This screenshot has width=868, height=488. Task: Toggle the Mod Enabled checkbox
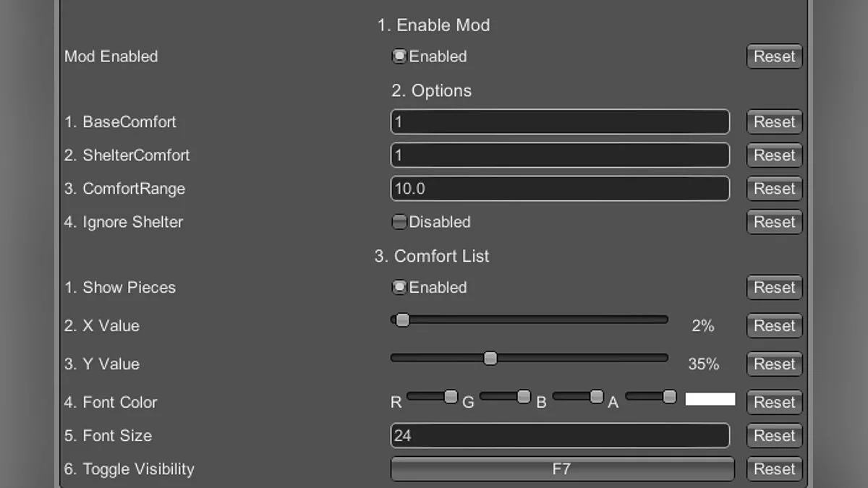click(x=399, y=56)
